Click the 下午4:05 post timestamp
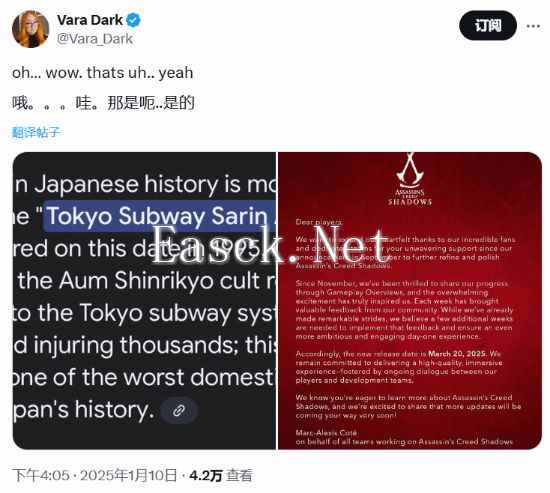Image resolution: width=550 pixels, height=493 pixels. (x=41, y=475)
